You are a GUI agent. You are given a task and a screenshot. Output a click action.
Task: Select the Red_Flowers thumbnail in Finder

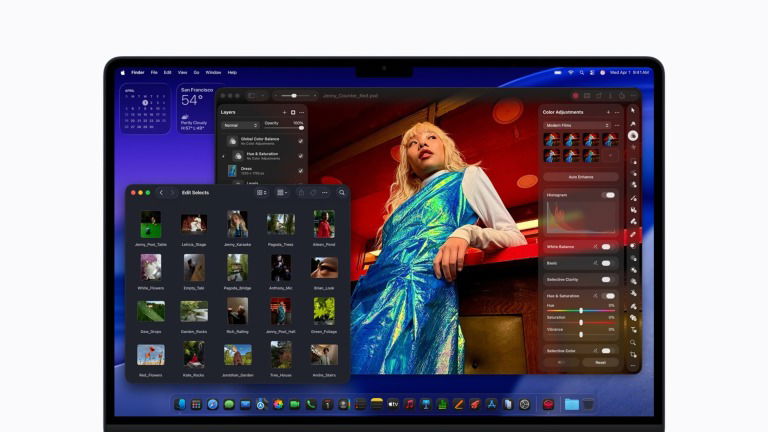(x=151, y=355)
